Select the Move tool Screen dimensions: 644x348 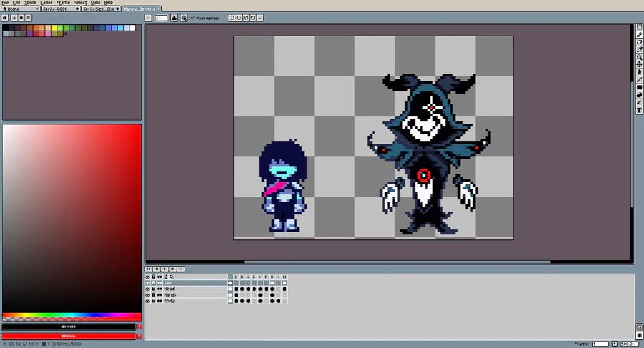(640, 64)
